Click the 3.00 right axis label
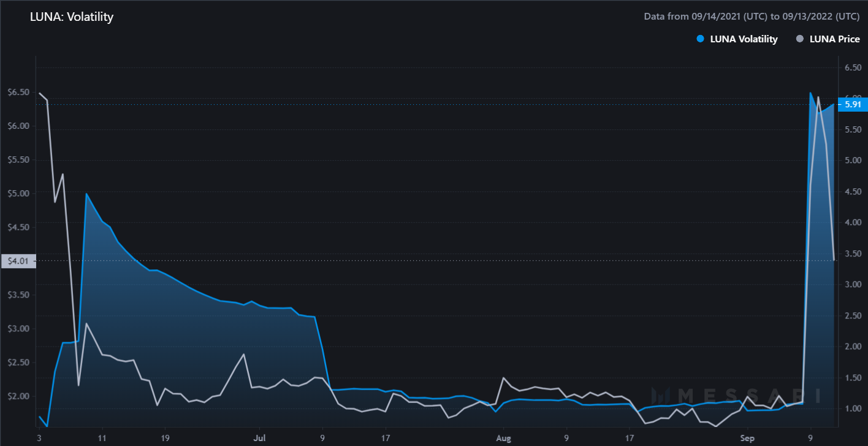 pyautogui.click(x=853, y=284)
